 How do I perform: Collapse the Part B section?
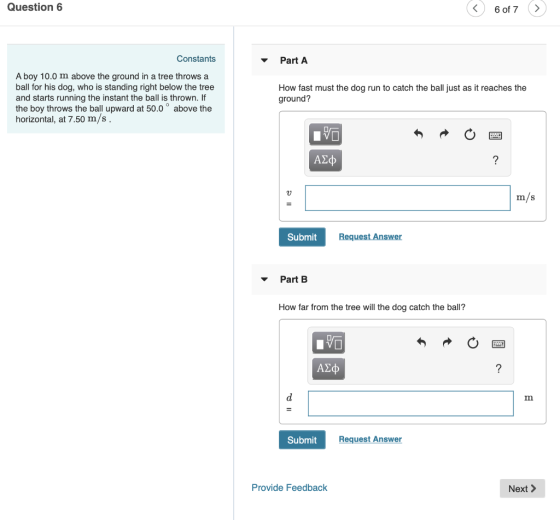point(264,279)
